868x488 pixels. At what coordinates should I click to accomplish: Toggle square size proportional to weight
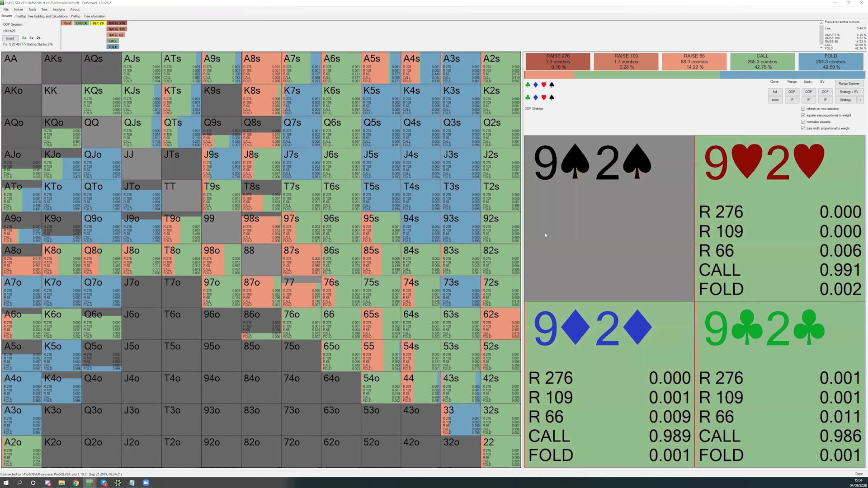coord(803,115)
